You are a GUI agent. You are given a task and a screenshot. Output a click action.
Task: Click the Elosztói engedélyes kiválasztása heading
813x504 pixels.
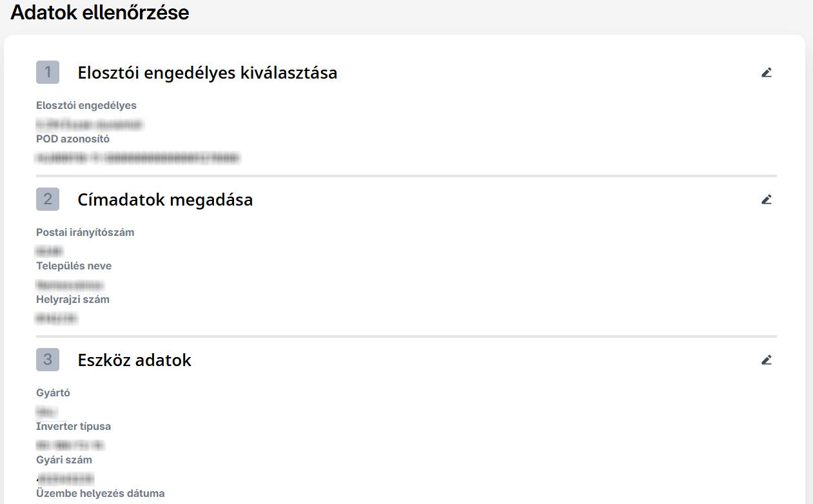point(208,73)
